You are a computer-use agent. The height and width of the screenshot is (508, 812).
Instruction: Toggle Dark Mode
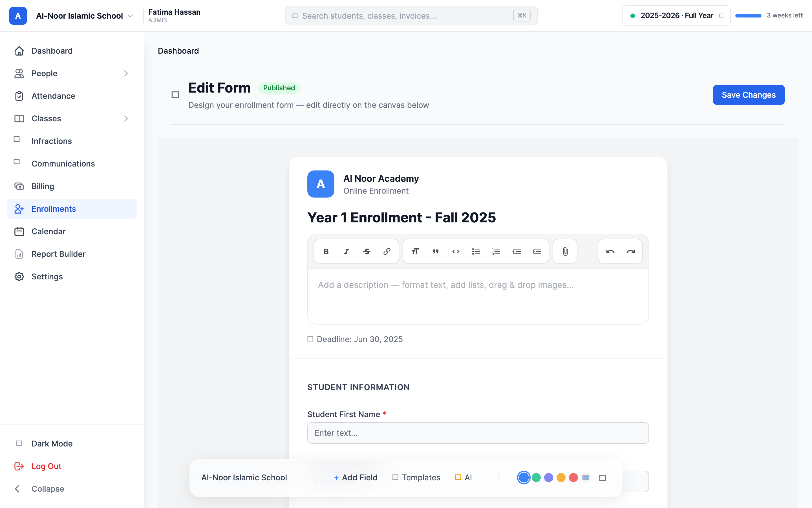click(x=72, y=443)
